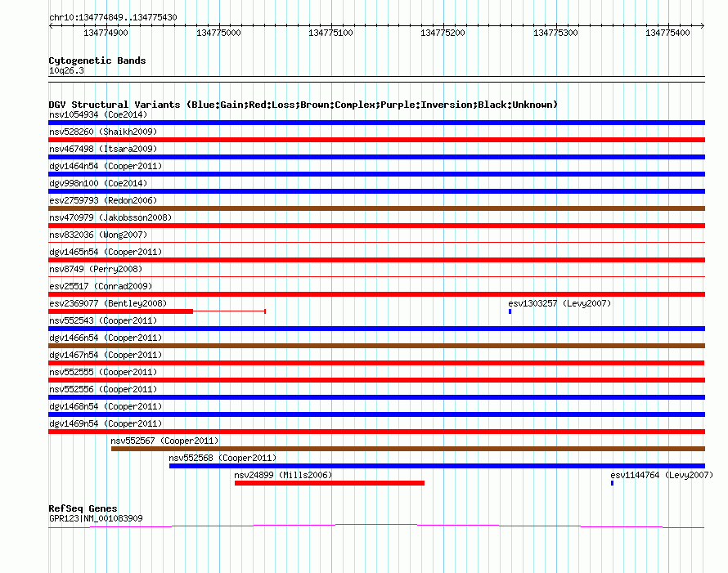Click ruler position 134775000
The image size is (728, 573).
[218, 33]
